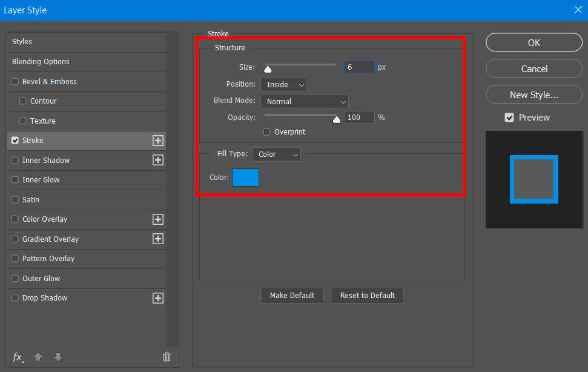The width and height of the screenshot is (588, 372).
Task: Open the Blend Mode dropdown set to Normal
Action: point(305,102)
